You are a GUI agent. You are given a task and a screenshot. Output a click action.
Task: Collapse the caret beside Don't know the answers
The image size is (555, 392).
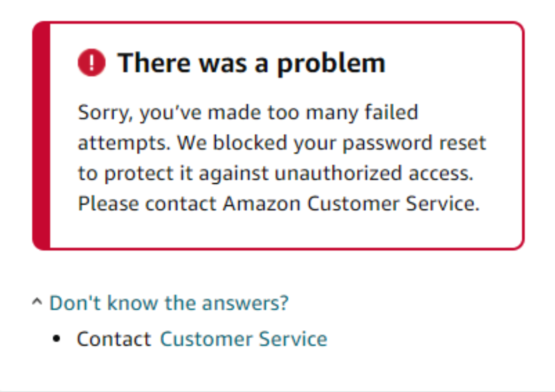[x=37, y=303]
